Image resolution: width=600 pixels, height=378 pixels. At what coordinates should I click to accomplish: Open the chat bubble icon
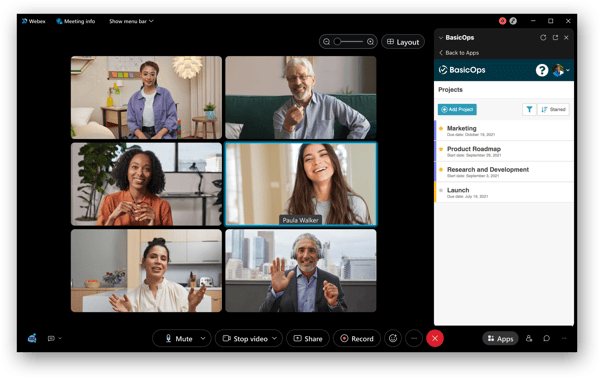click(546, 338)
